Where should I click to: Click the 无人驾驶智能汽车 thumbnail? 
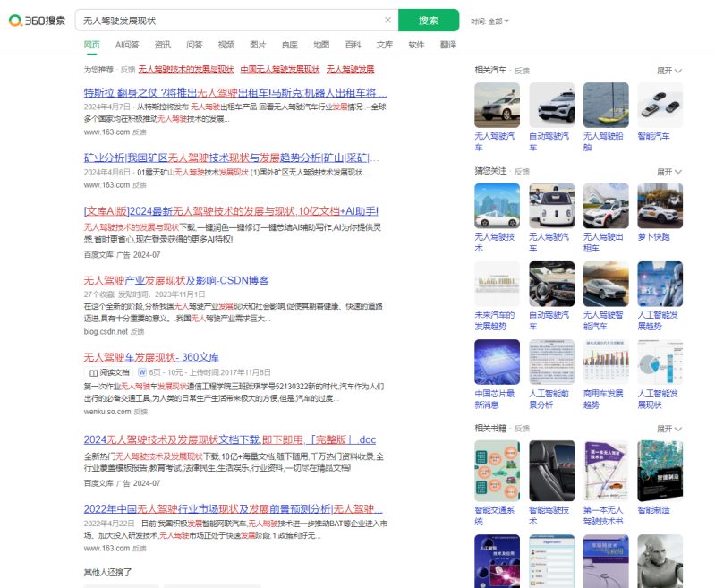click(x=606, y=284)
